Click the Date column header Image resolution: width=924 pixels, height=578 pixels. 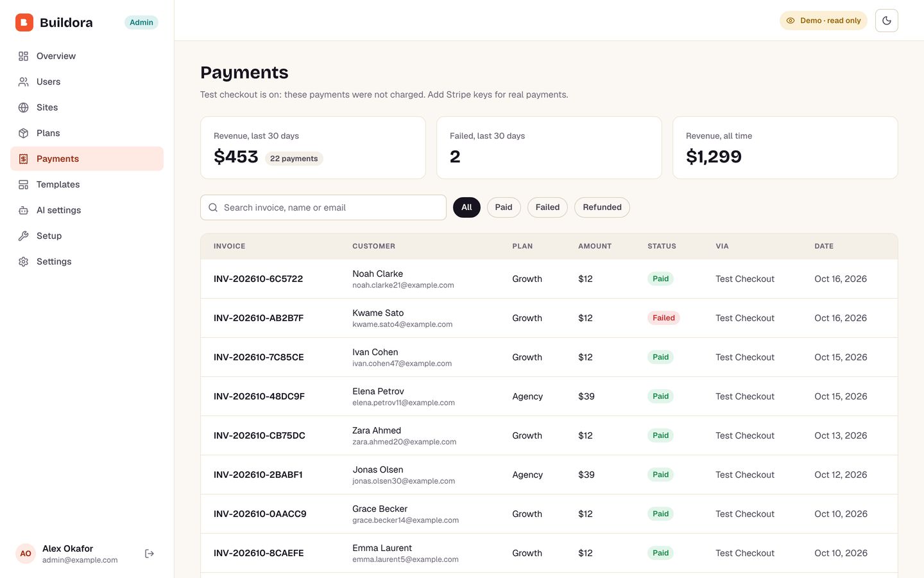click(x=824, y=246)
